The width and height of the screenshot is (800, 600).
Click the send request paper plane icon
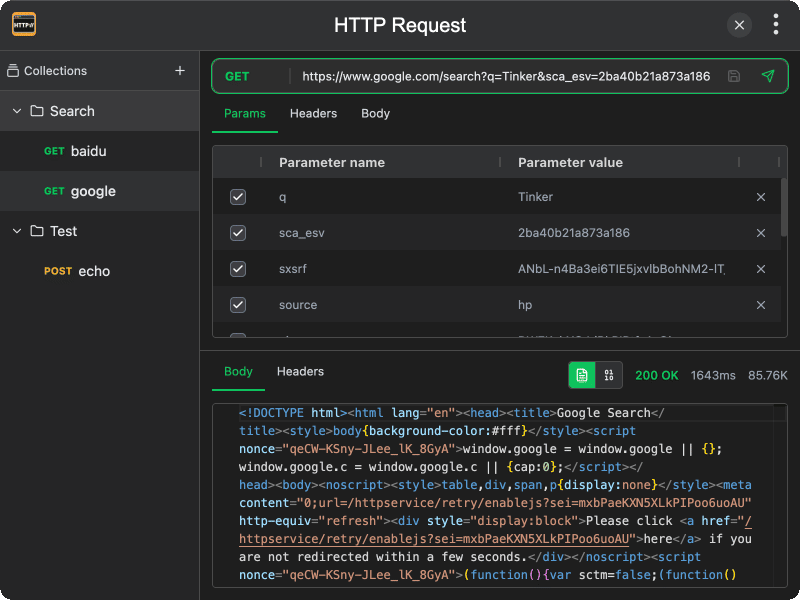767,76
